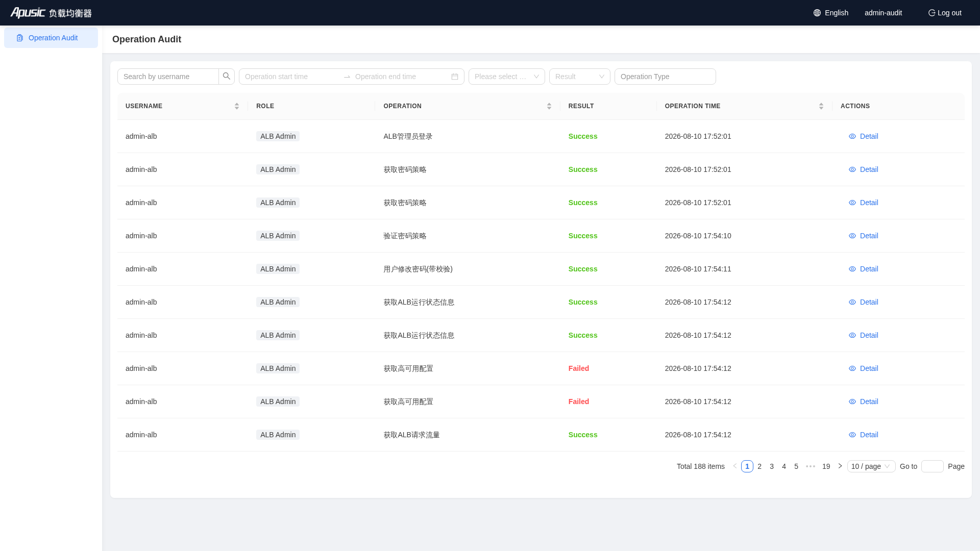The height and width of the screenshot is (551, 980).
Task: View Detail for ALB管理员登录 row
Action: click(x=864, y=136)
